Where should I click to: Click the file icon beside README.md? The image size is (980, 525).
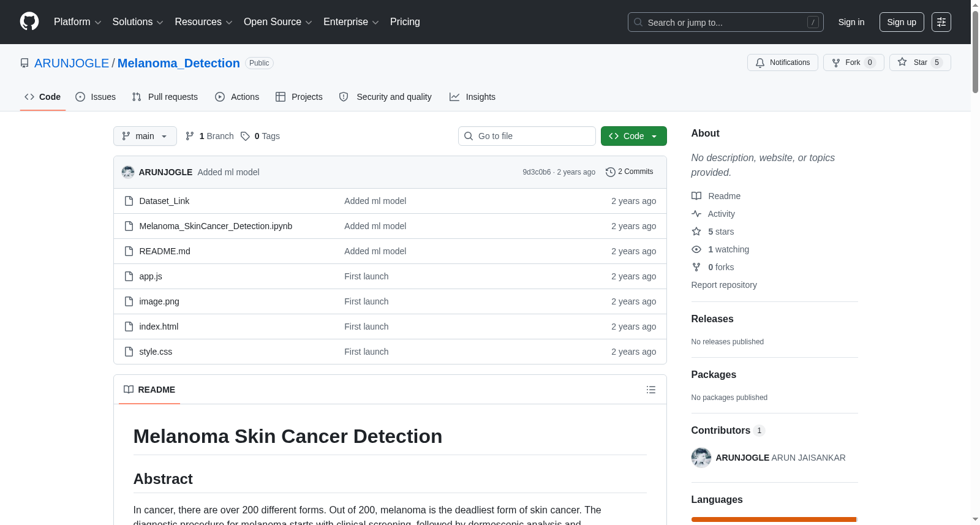[129, 251]
